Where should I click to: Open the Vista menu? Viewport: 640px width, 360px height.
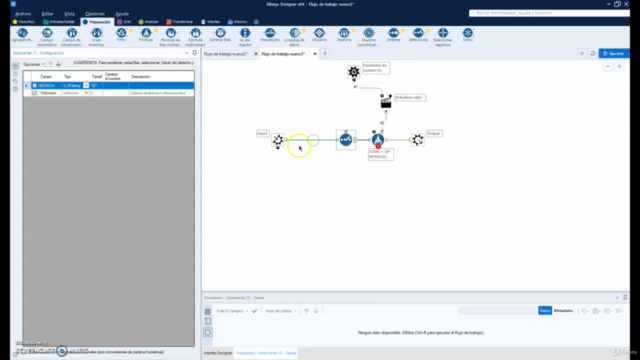tap(69, 14)
